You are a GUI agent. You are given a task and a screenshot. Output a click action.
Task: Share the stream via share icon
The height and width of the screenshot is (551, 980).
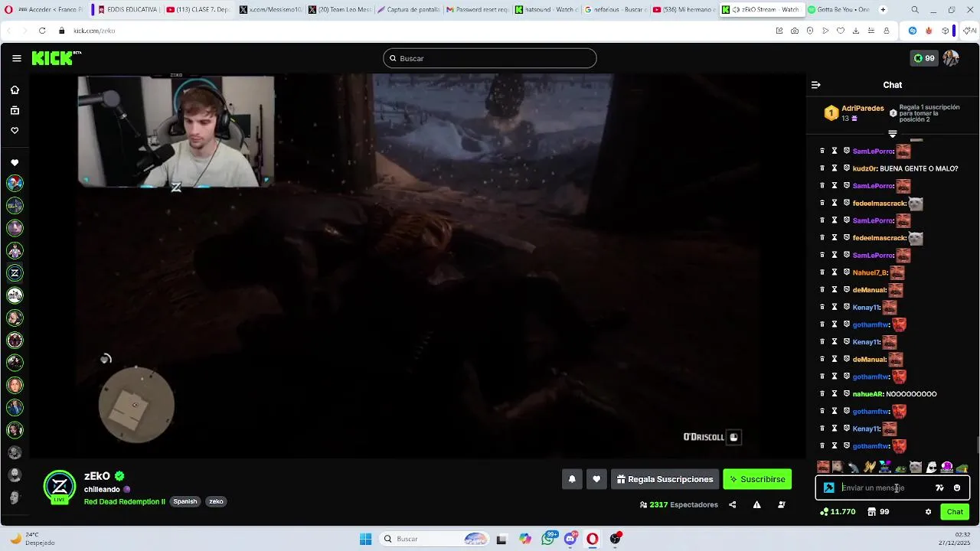coord(733,505)
